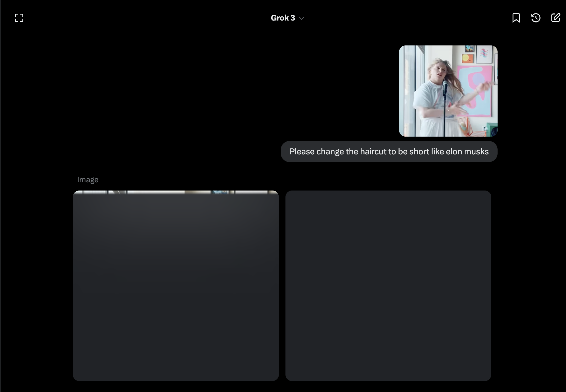Screen dimensions: 566x392
Task: Open the first generated image placeholder
Action: coord(176,286)
